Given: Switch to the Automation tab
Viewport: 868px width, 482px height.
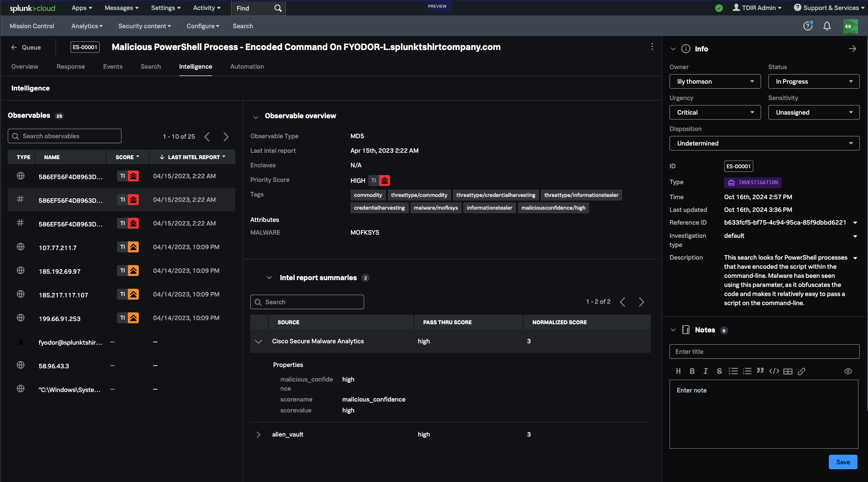Looking at the screenshot, I should click(247, 66).
